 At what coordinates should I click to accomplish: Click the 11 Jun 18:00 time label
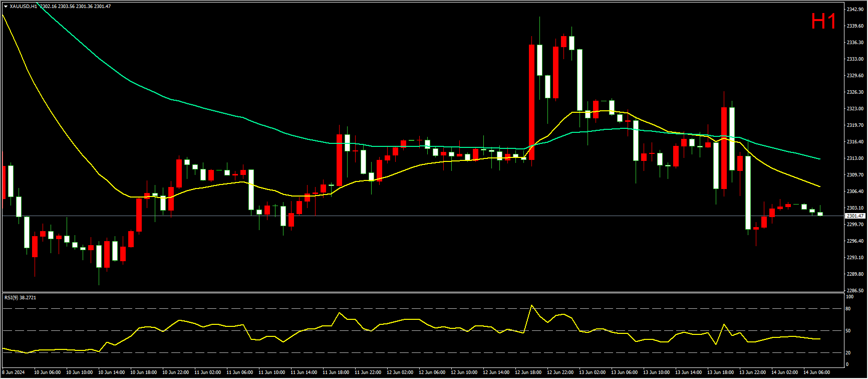click(x=336, y=372)
